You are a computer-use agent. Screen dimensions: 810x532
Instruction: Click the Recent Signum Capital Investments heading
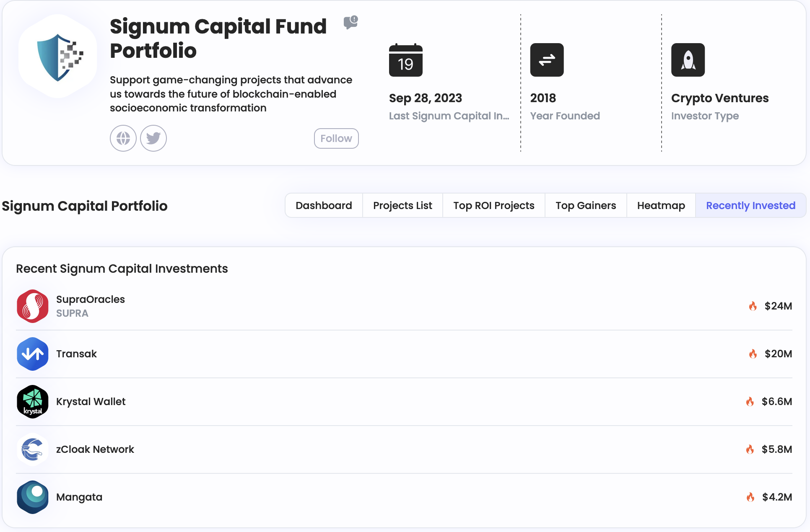[122, 269]
